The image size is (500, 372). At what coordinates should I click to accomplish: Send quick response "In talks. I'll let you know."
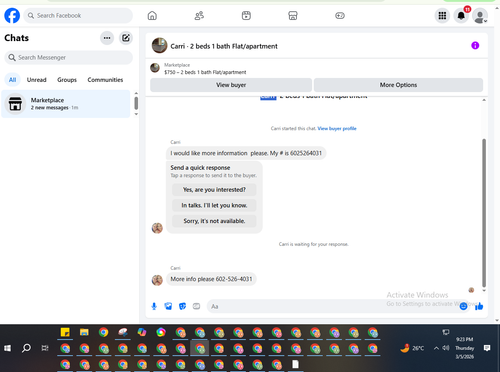click(x=214, y=205)
